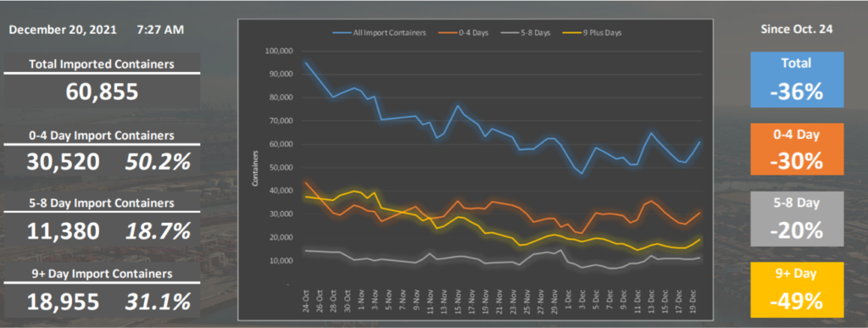Image resolution: width=868 pixels, height=328 pixels.
Task: Click the '24-Oct' x-axis label
Action: point(306,302)
